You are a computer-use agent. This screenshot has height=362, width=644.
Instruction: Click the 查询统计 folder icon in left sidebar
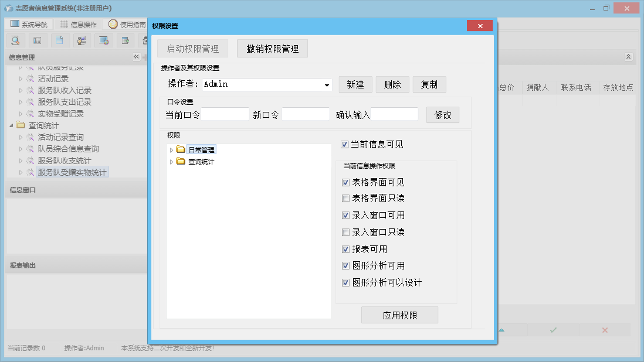coord(21,125)
